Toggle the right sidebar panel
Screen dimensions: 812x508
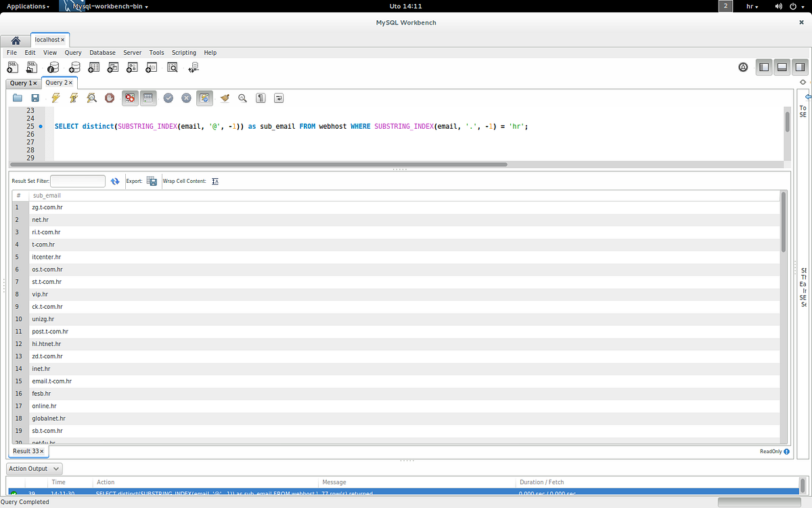tap(800, 67)
